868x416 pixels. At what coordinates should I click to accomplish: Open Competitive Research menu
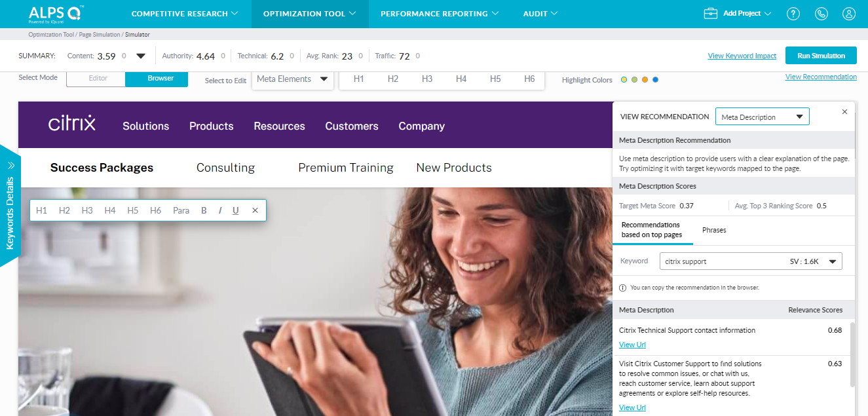[185, 14]
